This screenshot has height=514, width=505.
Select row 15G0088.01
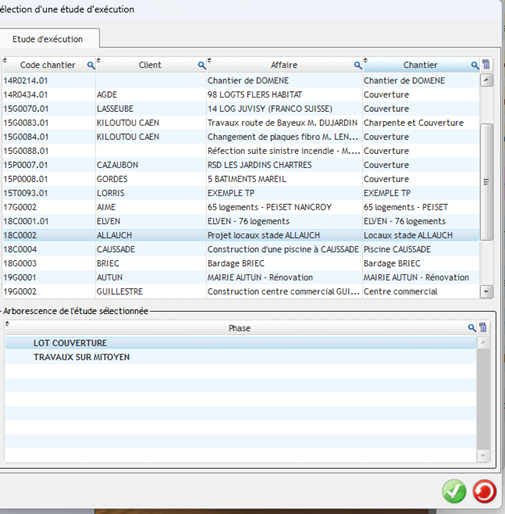click(x=241, y=151)
